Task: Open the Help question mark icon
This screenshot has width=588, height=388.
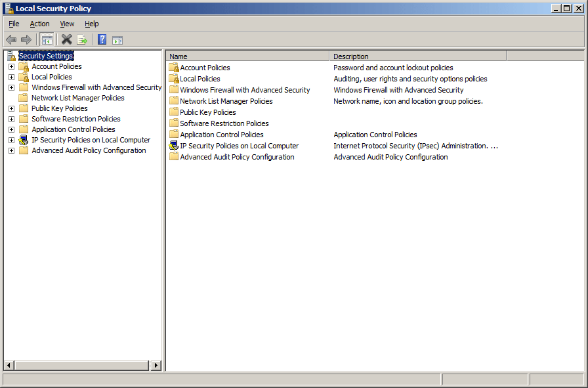Action: tap(102, 39)
